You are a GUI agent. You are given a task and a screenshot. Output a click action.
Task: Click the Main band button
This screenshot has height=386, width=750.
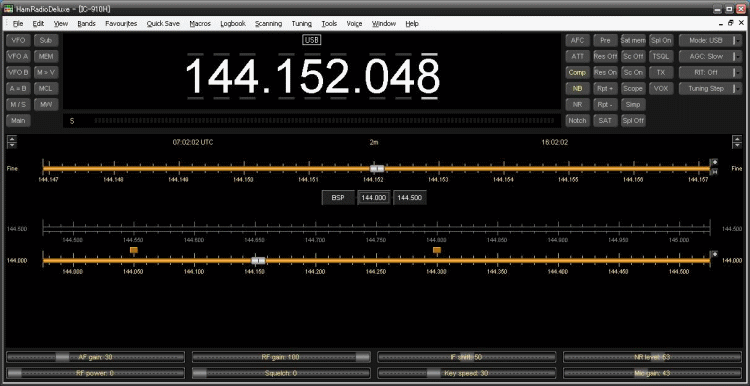coord(18,121)
